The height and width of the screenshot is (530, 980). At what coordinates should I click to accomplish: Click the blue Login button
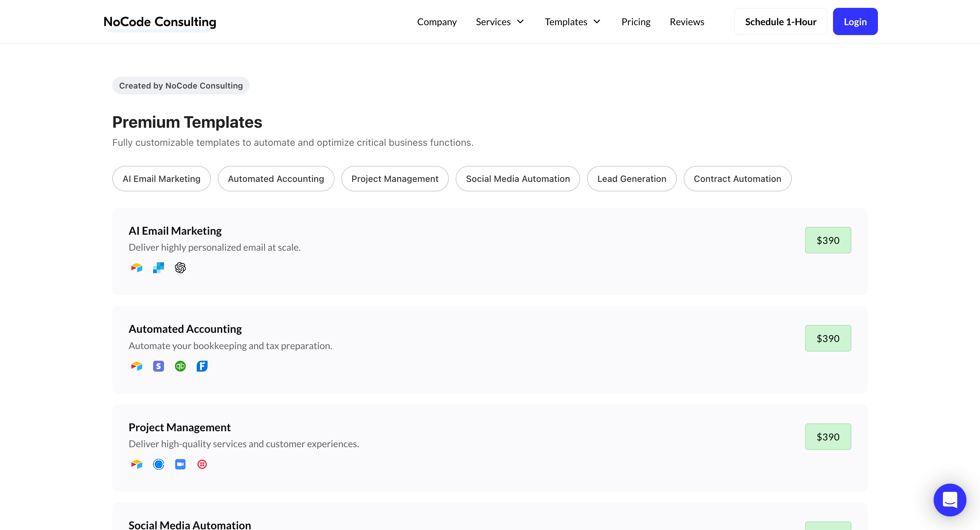coord(855,22)
